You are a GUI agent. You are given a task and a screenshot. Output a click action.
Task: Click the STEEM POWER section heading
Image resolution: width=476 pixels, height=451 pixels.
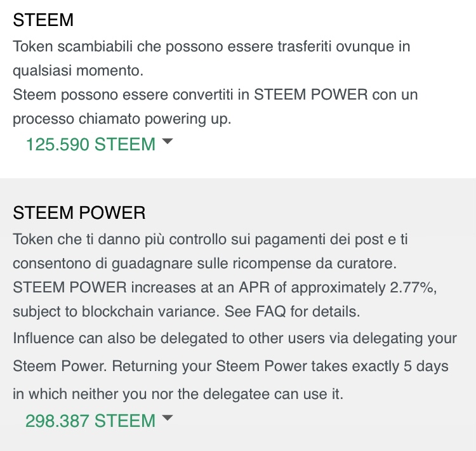(79, 213)
